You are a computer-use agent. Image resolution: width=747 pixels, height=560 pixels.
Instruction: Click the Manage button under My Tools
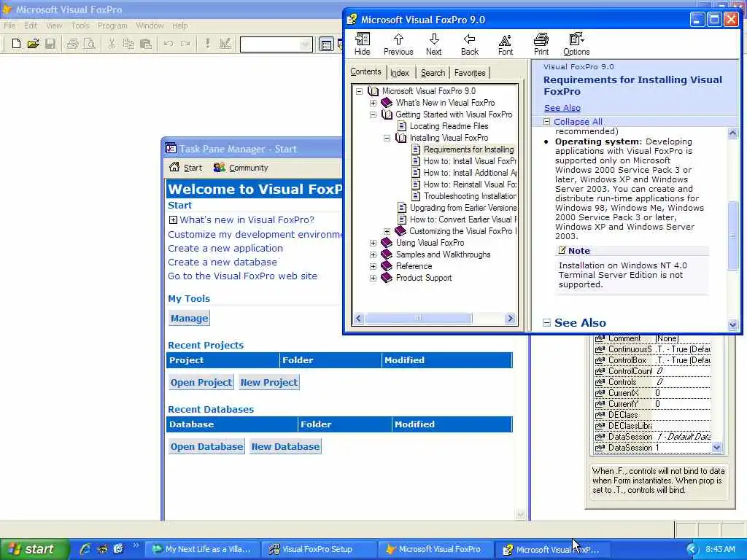[x=189, y=318]
